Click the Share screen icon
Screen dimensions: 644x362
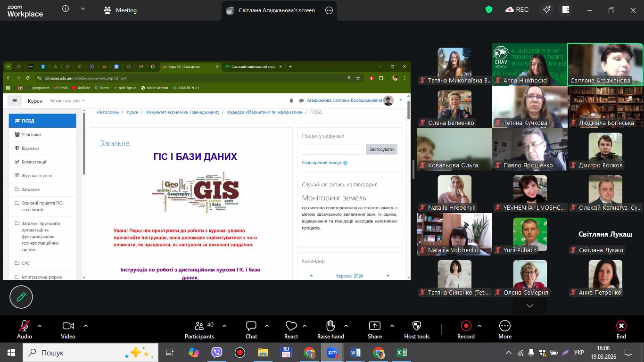click(x=374, y=326)
